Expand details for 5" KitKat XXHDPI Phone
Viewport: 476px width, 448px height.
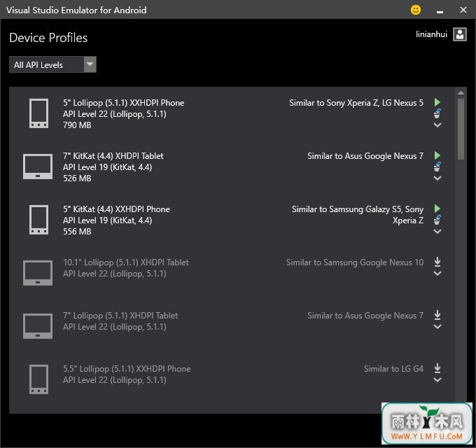pyautogui.click(x=437, y=231)
